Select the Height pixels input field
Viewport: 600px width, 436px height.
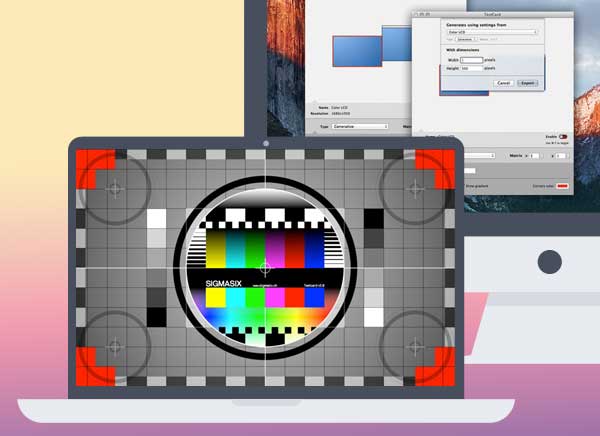[471, 68]
